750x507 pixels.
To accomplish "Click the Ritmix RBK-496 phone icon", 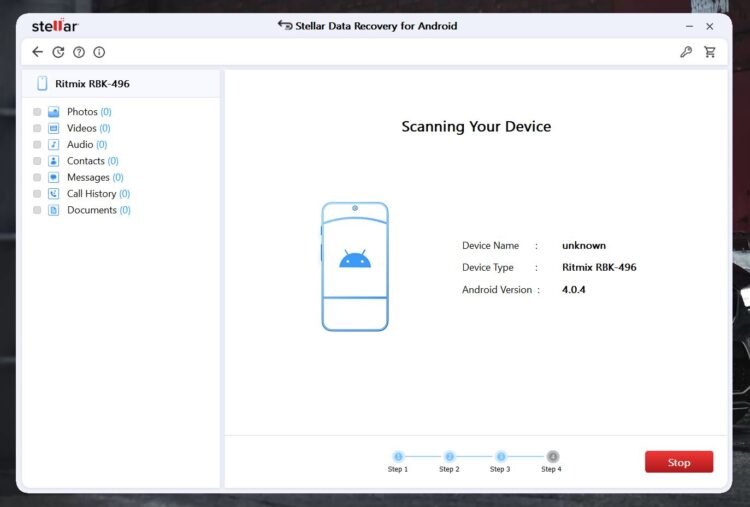I will tap(42, 83).
